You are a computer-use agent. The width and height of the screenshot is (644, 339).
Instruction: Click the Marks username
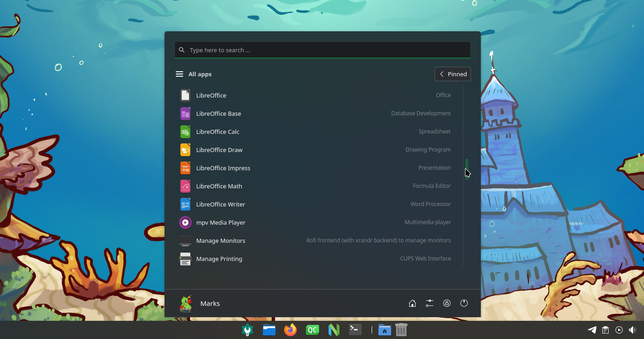pyautogui.click(x=210, y=303)
